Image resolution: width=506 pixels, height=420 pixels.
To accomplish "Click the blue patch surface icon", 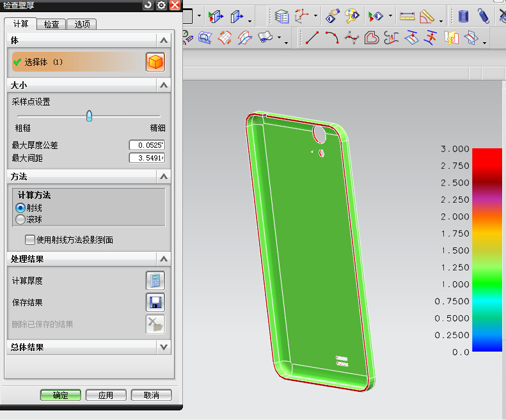I will [x=205, y=38].
